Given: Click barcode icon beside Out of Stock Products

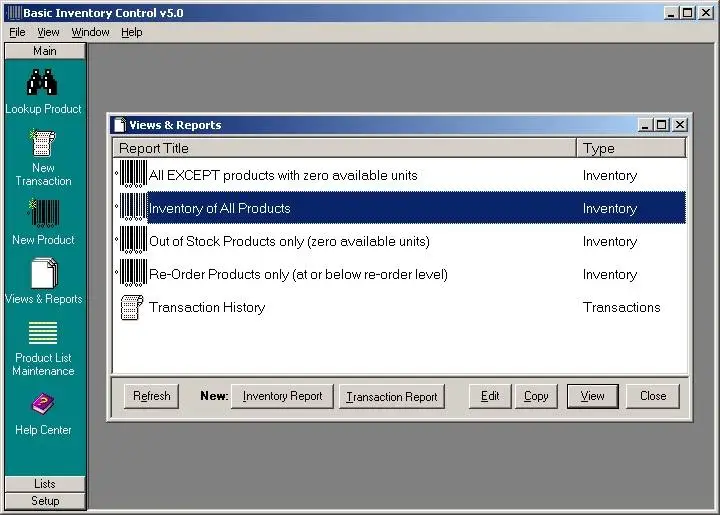Looking at the screenshot, I should tap(133, 240).
